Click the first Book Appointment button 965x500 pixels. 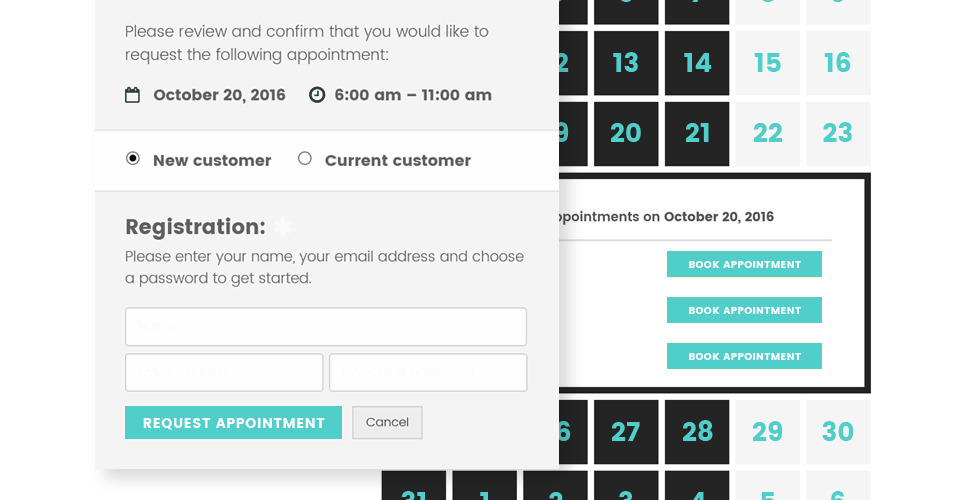(744, 264)
